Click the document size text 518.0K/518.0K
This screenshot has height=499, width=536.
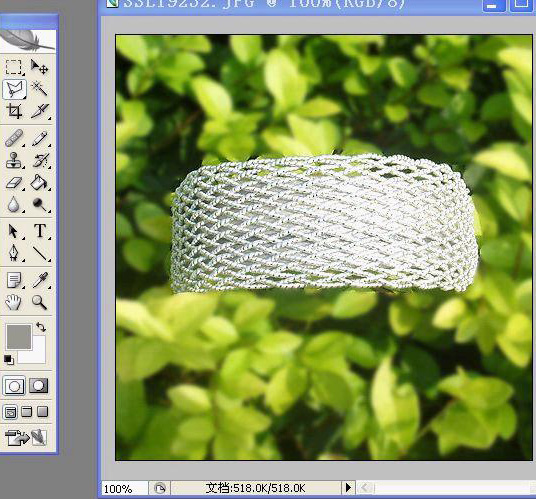255,488
